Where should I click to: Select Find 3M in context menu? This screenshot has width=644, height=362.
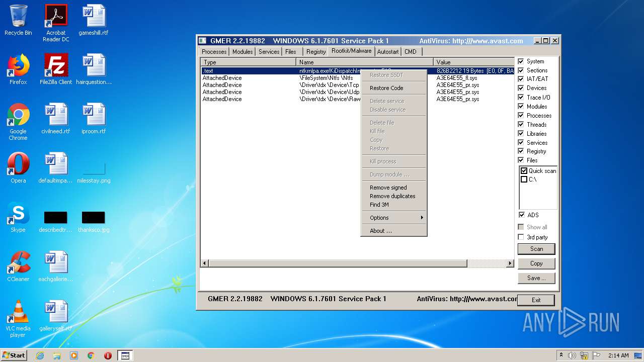[x=394, y=205]
